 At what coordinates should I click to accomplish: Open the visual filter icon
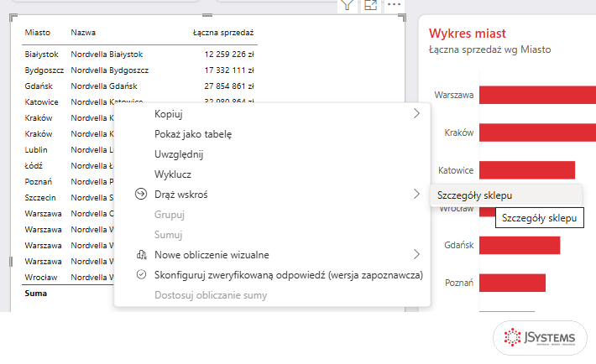coord(347,5)
